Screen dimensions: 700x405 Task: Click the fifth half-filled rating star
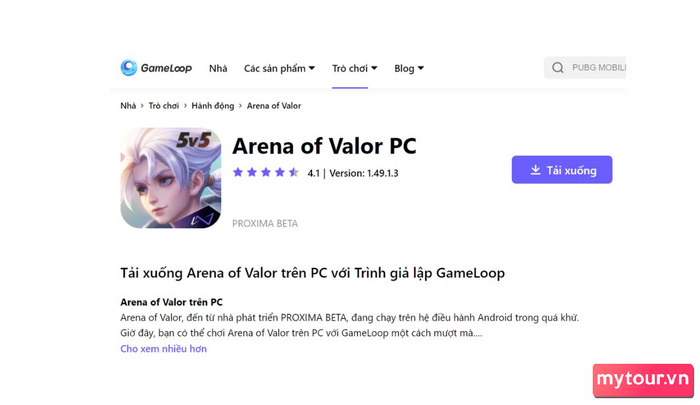pyautogui.click(x=294, y=172)
